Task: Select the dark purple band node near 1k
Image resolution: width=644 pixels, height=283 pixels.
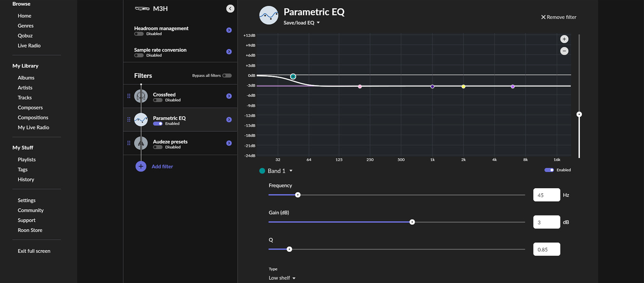Action: 432,86
